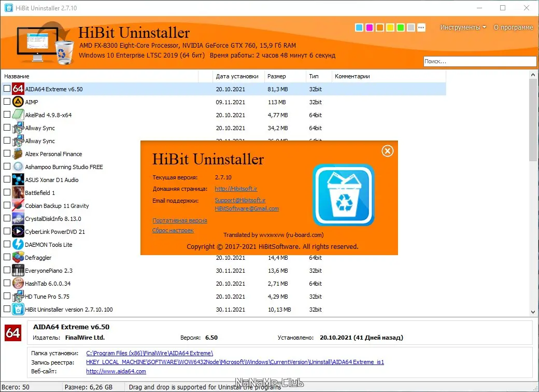Sort by the Размер column header
The image size is (539, 392).
[x=285, y=76]
